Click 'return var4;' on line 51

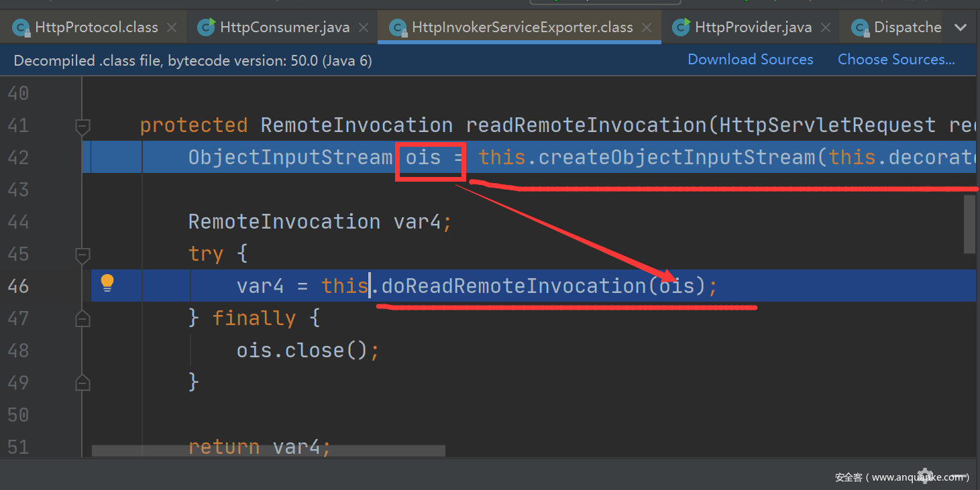point(260,447)
